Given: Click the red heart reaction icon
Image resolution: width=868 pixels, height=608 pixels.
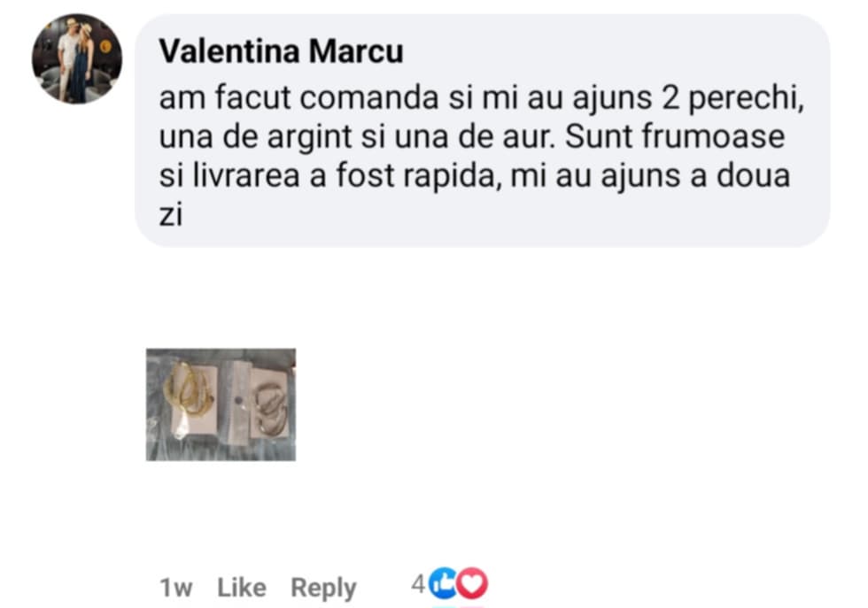Looking at the screenshot, I should click(x=473, y=585).
